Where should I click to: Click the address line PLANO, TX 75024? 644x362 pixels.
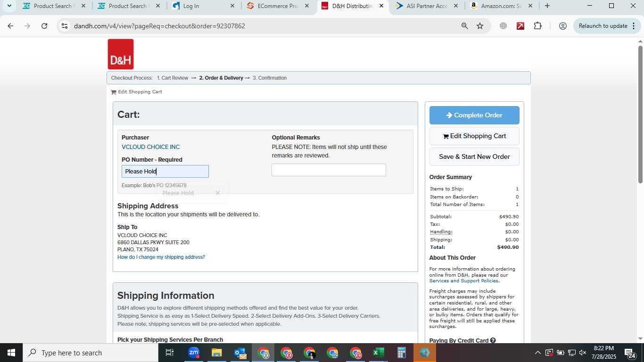tap(138, 249)
